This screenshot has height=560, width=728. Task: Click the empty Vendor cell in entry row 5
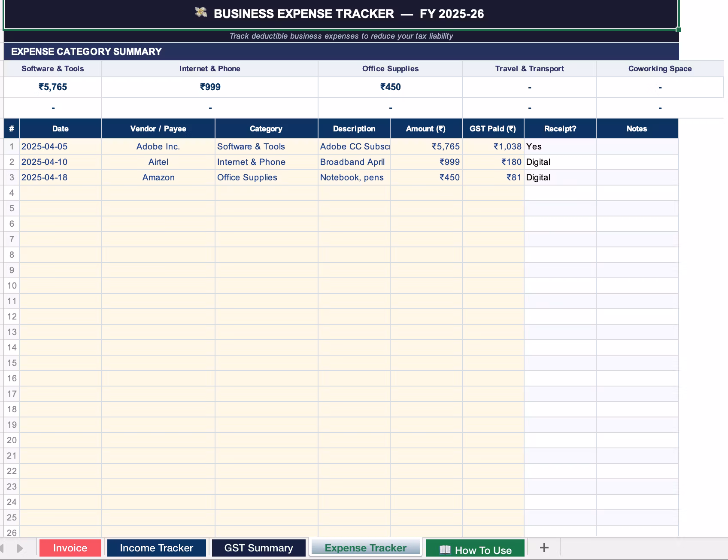(158, 208)
